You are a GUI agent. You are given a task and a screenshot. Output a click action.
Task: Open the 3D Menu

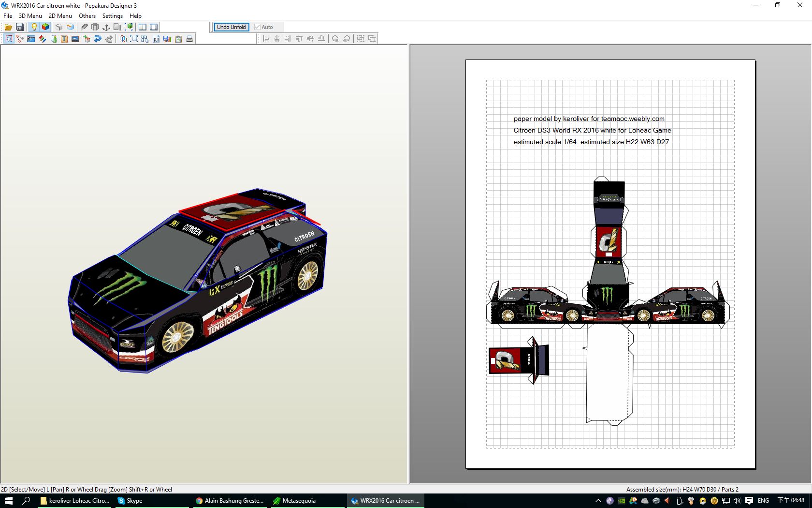click(30, 16)
